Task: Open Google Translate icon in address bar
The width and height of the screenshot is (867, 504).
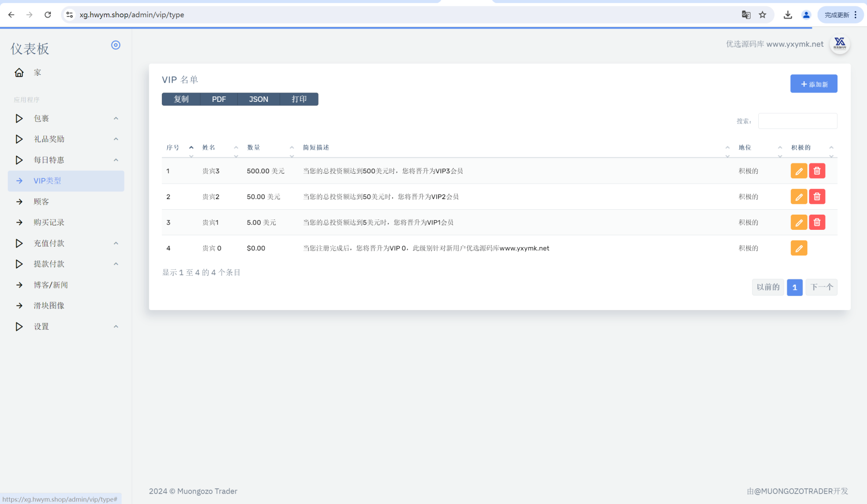Action: tap(746, 15)
